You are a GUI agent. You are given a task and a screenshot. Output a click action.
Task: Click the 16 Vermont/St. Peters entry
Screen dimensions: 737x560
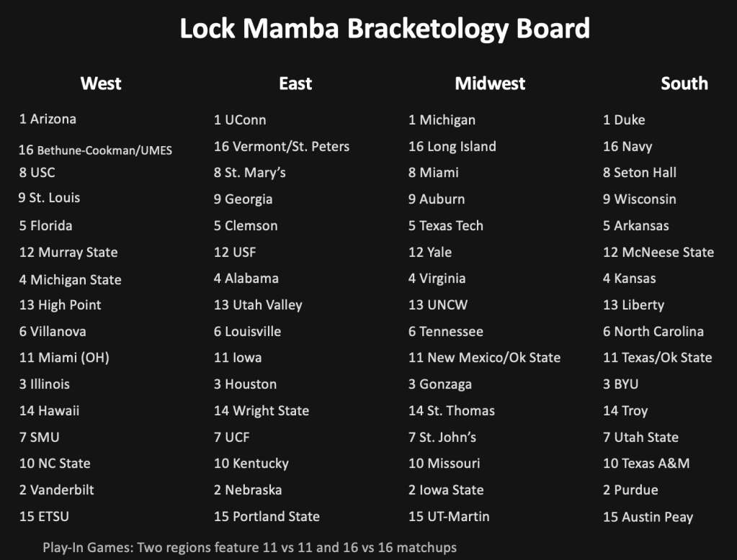coord(282,147)
